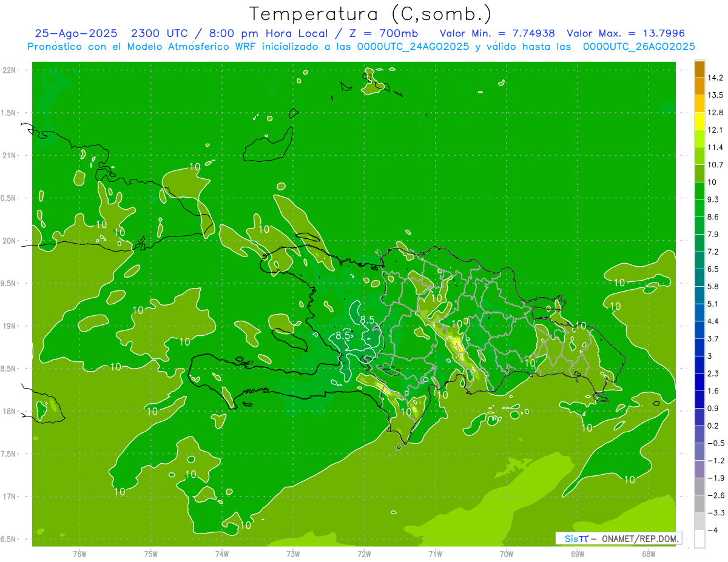Viewport: 728px width, 562px height.
Task: Click the colorbar label '8.6'
Action: [x=713, y=217]
